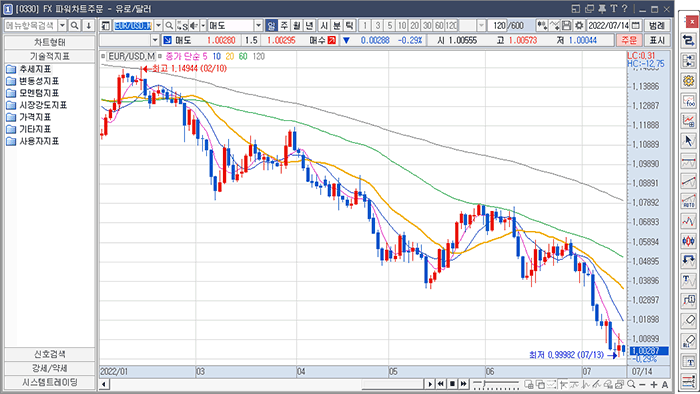700x394 pixels.
Task: Select the eraser tool in the right toolbar
Action: click(x=688, y=320)
